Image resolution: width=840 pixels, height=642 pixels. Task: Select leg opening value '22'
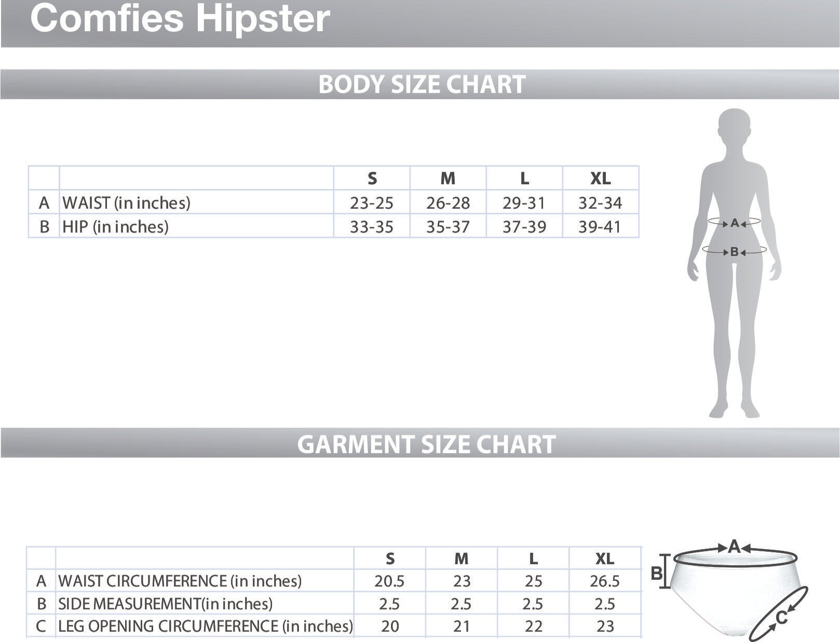pos(533,626)
